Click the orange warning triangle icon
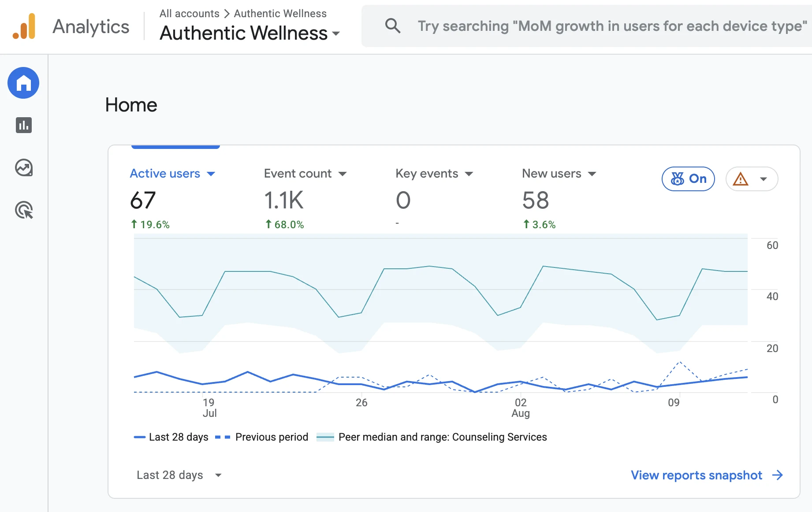This screenshot has width=812, height=512. click(x=741, y=179)
